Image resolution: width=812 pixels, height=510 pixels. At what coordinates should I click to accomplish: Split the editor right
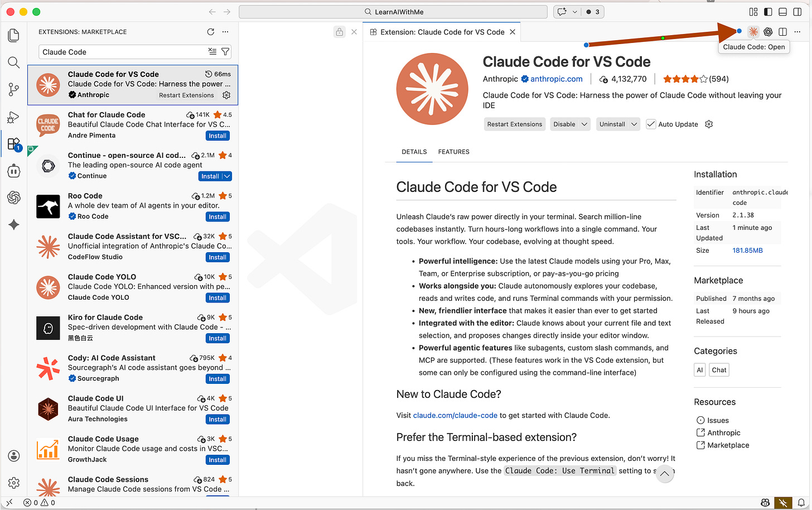point(782,32)
